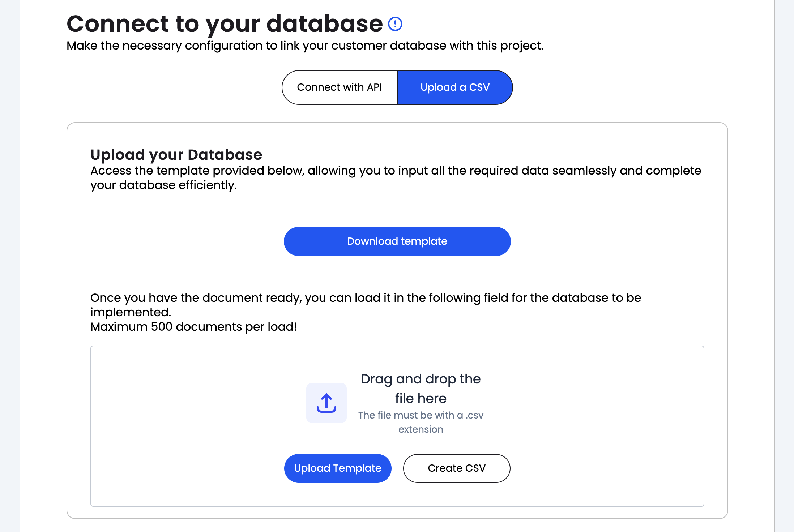The height and width of the screenshot is (532, 794).
Task: Select the Upload a CSV tab
Action: point(455,87)
